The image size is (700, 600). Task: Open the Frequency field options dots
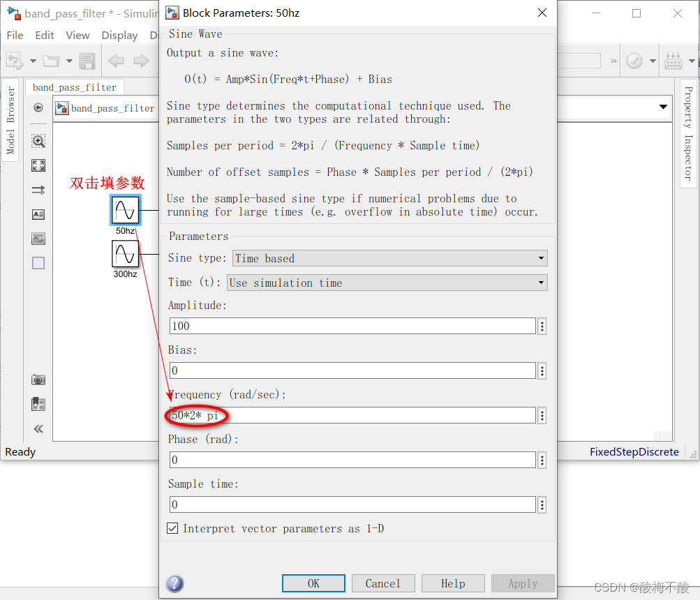(542, 416)
